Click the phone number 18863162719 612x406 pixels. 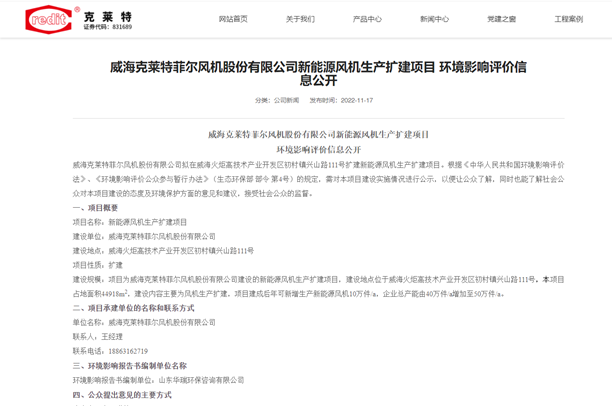128,351
